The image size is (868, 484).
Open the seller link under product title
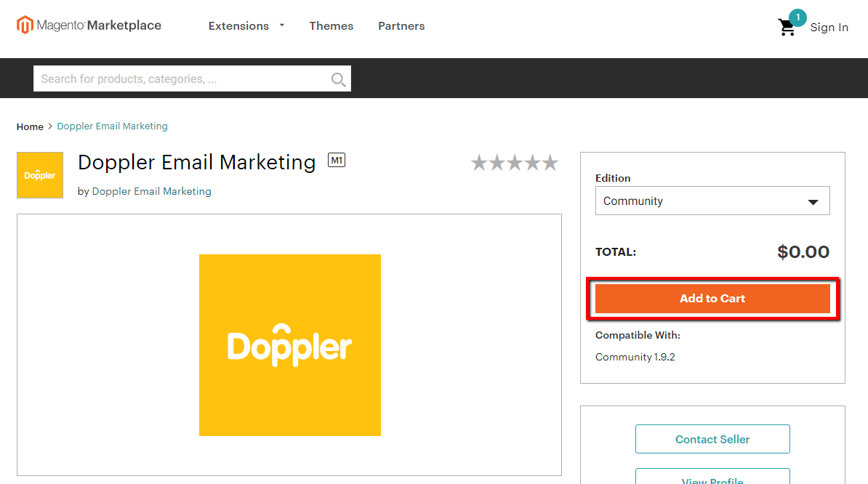[x=152, y=191]
